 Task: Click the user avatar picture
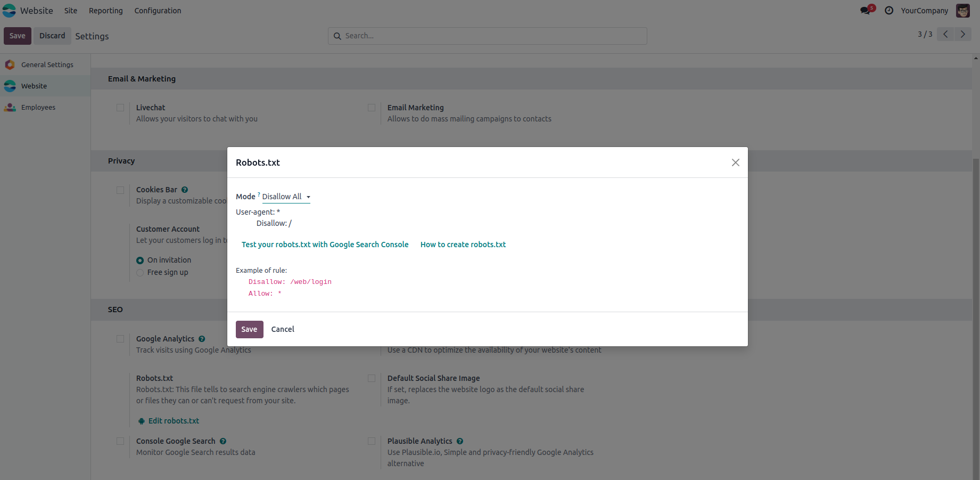[962, 11]
